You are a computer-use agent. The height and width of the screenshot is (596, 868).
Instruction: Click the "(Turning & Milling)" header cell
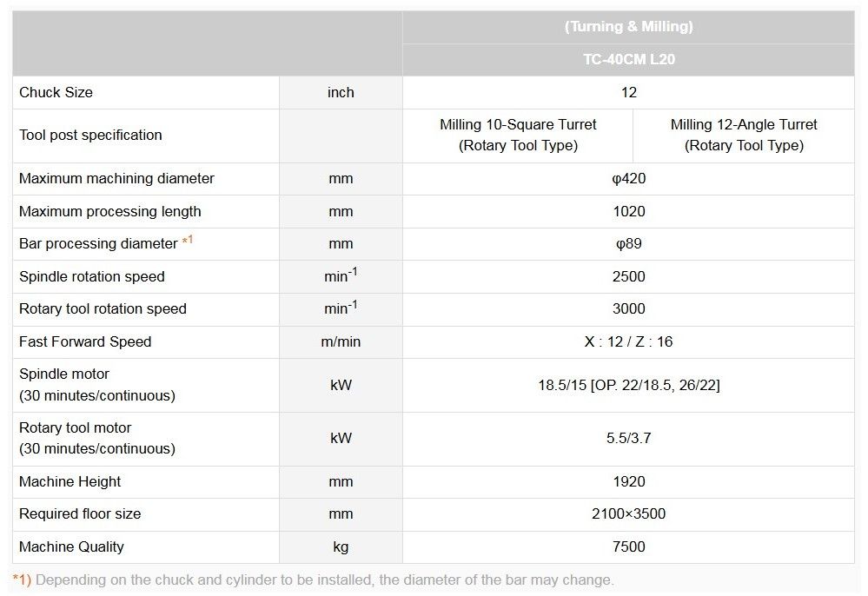pos(628,27)
